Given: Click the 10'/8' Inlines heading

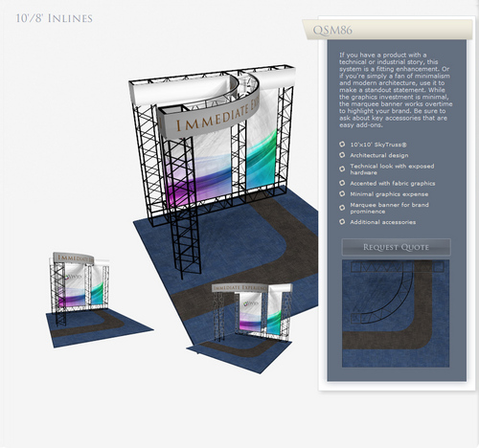Looking at the screenshot, I should click(x=55, y=18).
